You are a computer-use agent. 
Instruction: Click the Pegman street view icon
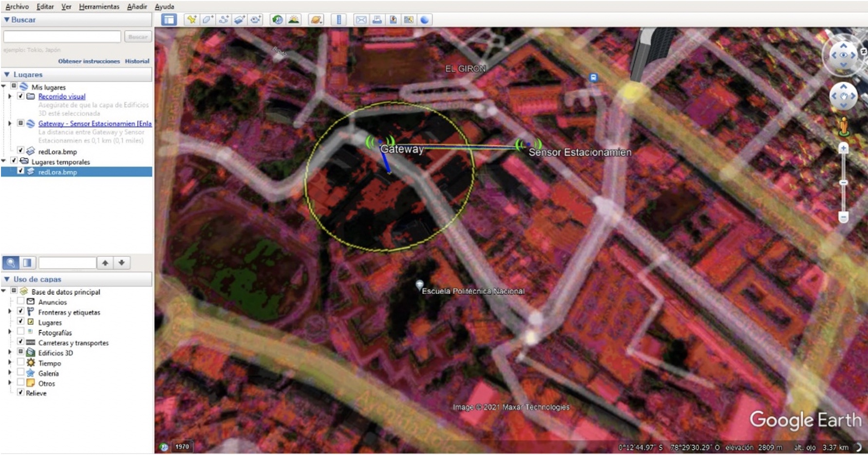(x=844, y=127)
